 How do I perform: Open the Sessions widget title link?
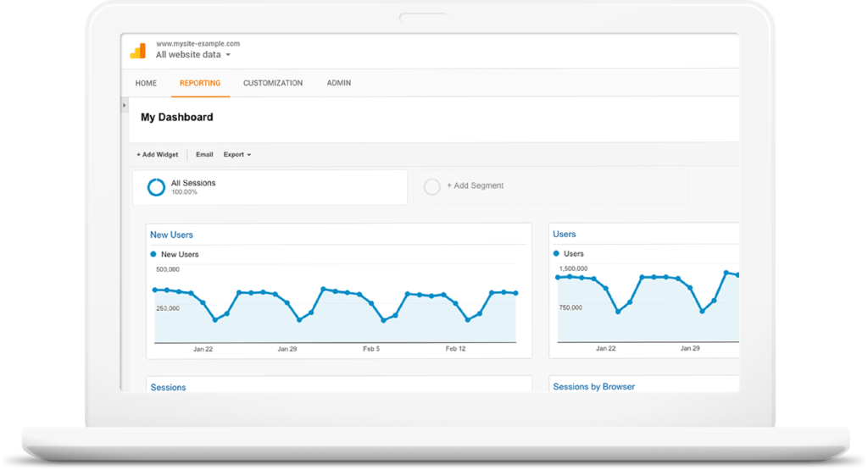point(169,388)
